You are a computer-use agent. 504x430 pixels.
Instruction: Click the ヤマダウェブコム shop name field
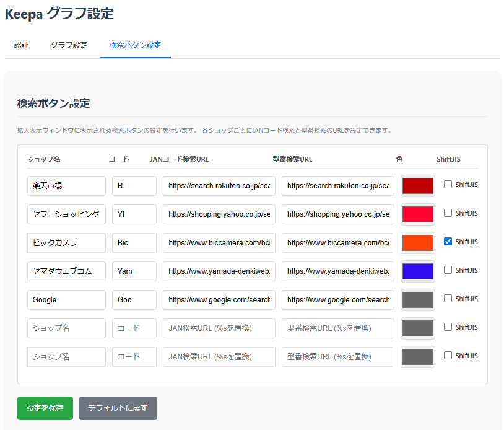pos(66,271)
